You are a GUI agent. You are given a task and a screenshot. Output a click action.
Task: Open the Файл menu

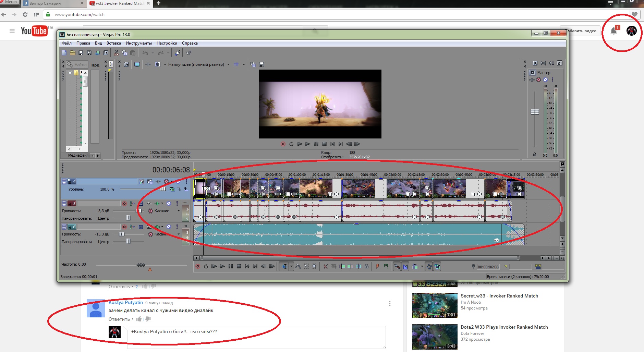tap(66, 43)
